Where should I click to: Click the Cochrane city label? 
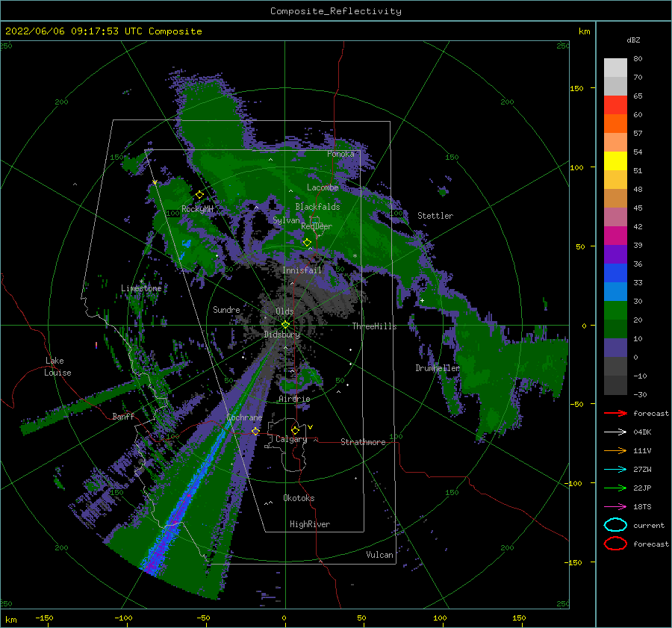coord(244,417)
